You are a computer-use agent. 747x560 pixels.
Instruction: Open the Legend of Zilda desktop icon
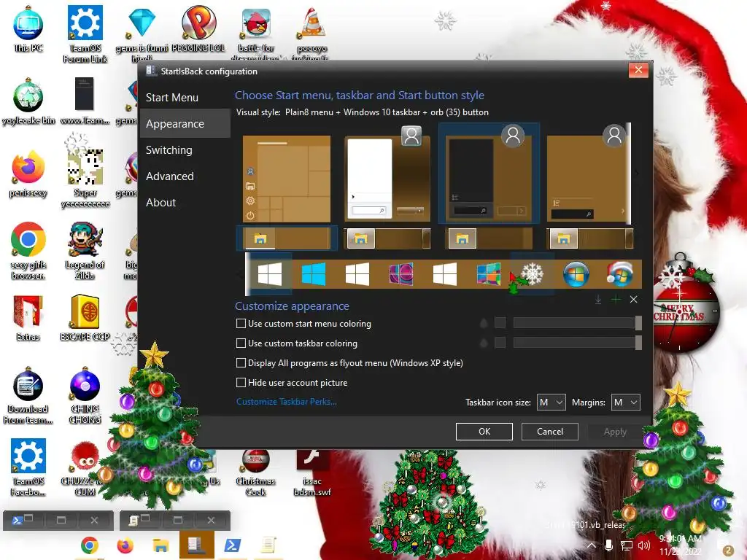[85, 251]
